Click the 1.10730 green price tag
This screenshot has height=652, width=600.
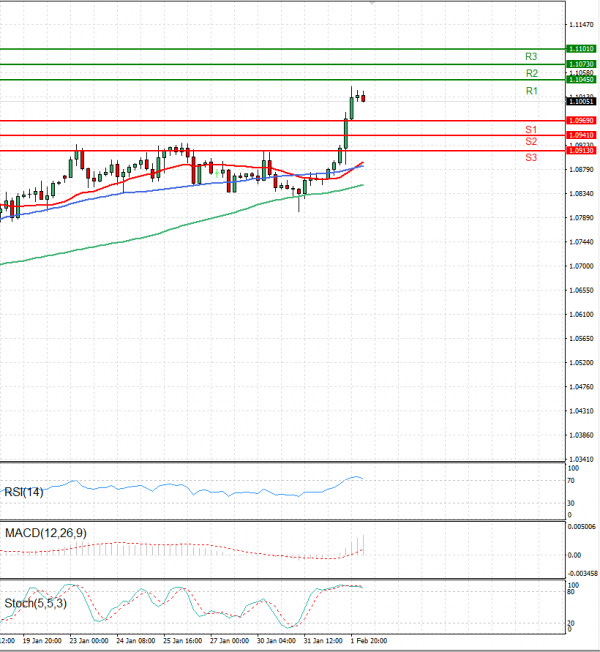(x=580, y=64)
